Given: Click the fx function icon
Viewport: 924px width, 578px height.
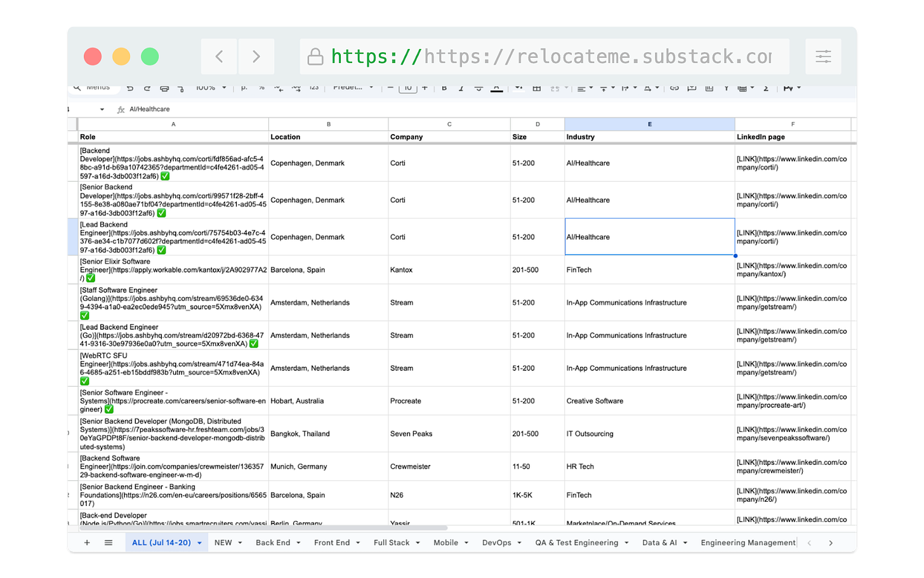Looking at the screenshot, I should pyautogui.click(x=121, y=110).
